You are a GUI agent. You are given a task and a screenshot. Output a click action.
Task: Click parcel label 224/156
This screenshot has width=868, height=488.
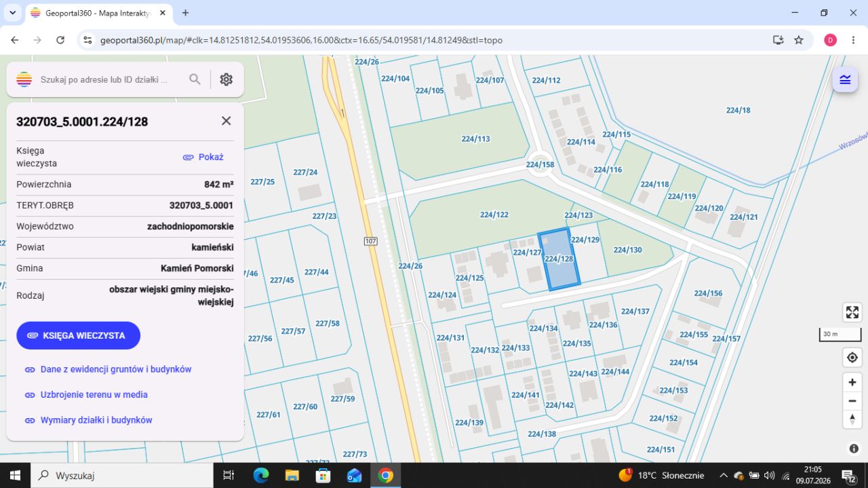pos(708,293)
